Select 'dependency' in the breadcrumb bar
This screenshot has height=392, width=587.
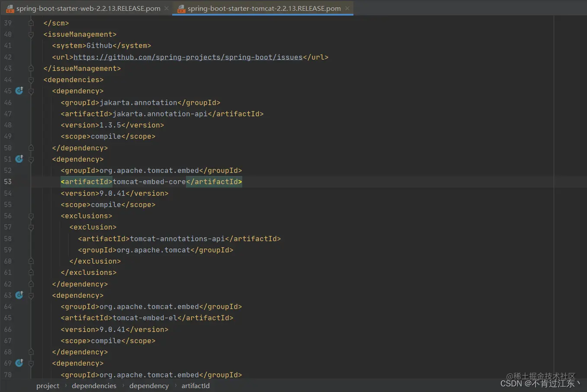(x=149, y=386)
